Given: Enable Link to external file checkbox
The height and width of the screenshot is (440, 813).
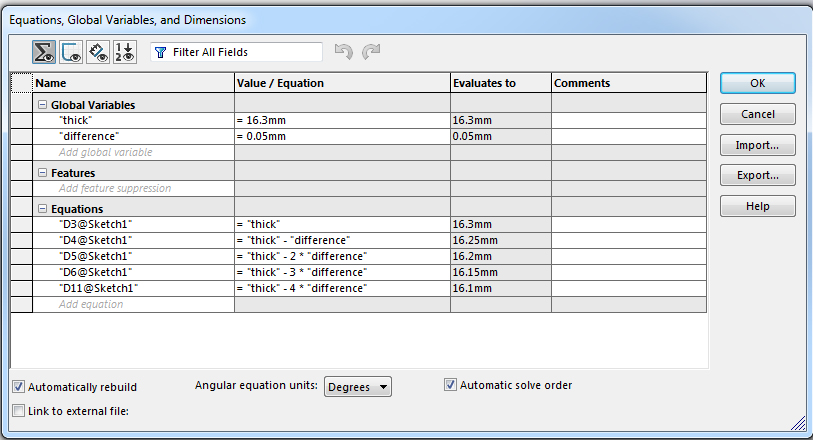Looking at the screenshot, I should click(x=20, y=410).
